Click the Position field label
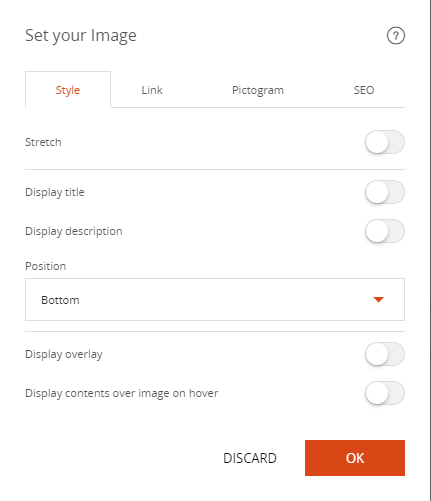The width and height of the screenshot is (431, 501). click(46, 266)
